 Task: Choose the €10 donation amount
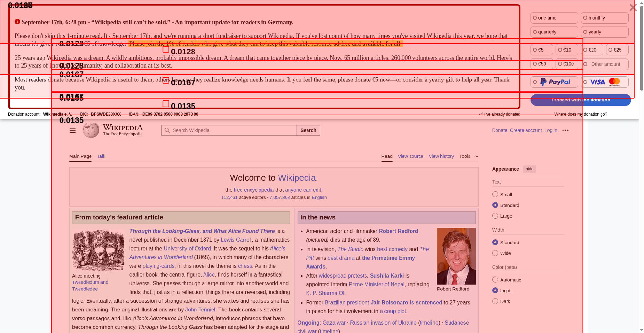(x=567, y=50)
